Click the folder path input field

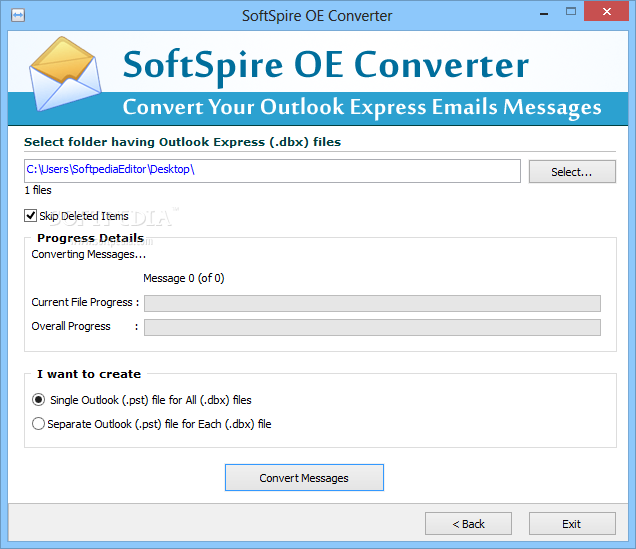pyautogui.click(x=272, y=171)
